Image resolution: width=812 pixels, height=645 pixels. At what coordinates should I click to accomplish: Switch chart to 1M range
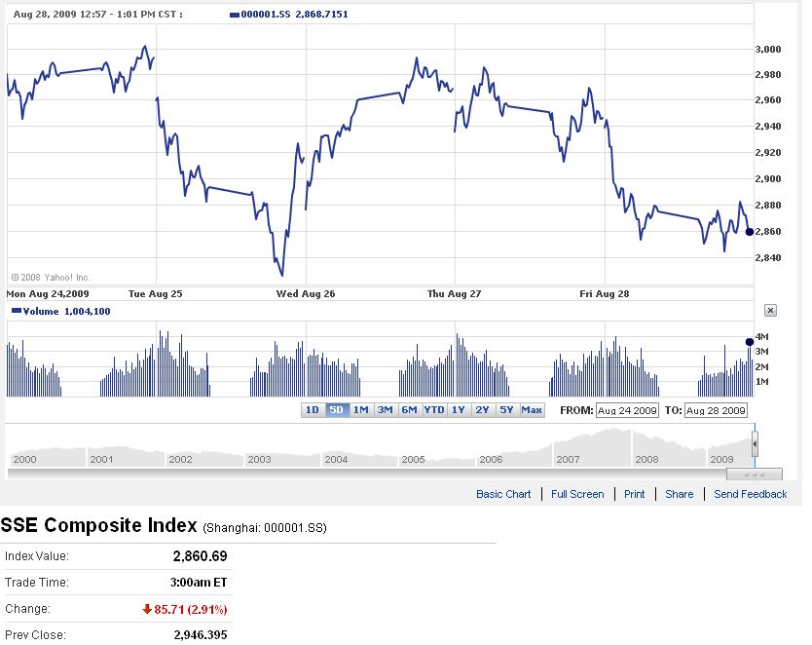(x=360, y=410)
